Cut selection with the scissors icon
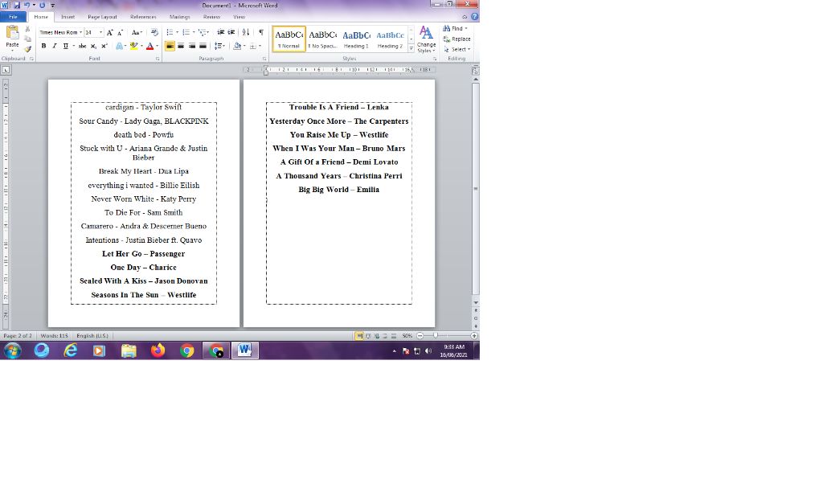Screen dimensions: 823x504 tap(28, 30)
